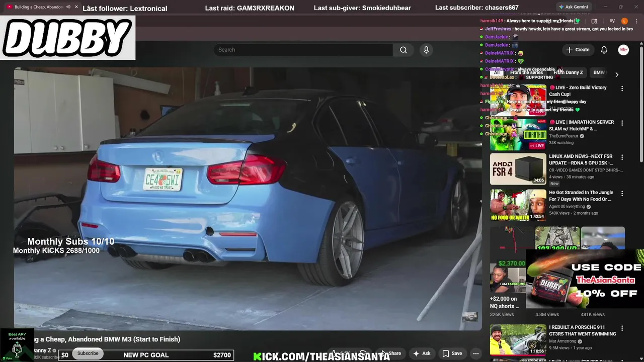The height and width of the screenshot is (362, 644).
Task: Click the Create button
Action: point(578,50)
